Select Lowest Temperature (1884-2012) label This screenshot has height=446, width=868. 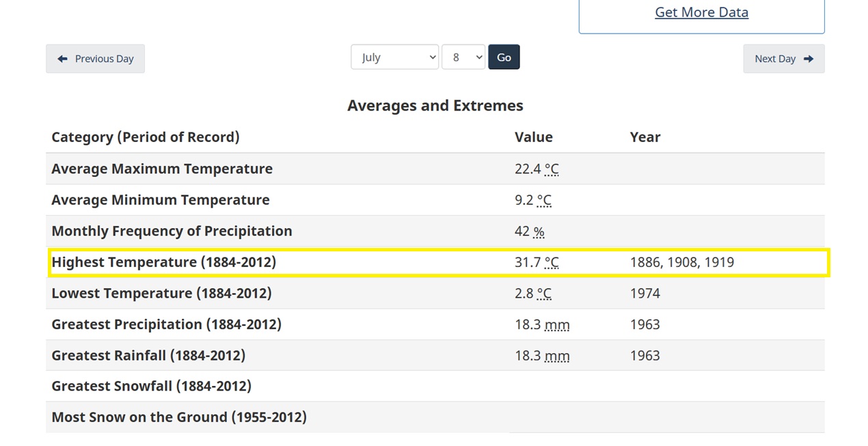[161, 294]
